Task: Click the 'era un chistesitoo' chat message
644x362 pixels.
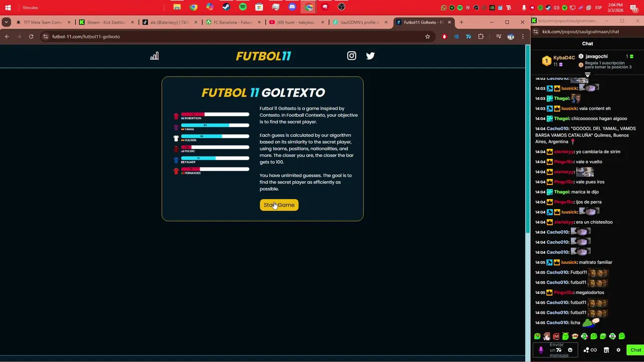Action: [x=594, y=222]
